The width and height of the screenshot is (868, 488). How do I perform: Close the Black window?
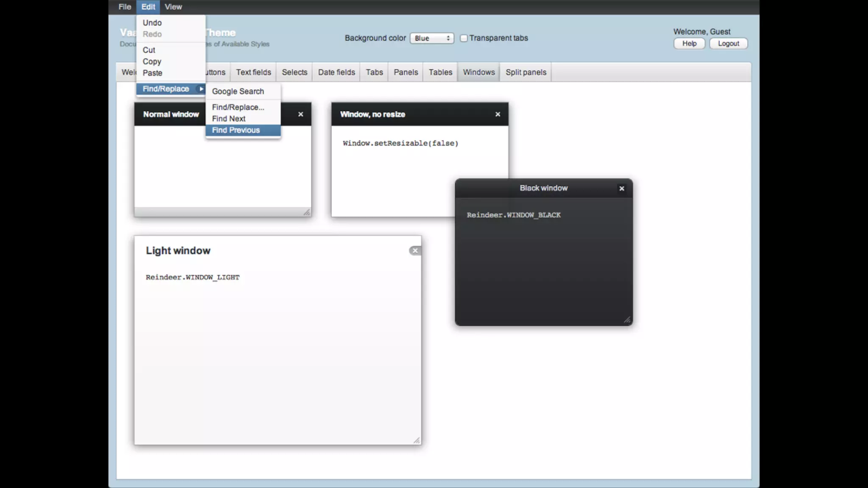click(622, 189)
